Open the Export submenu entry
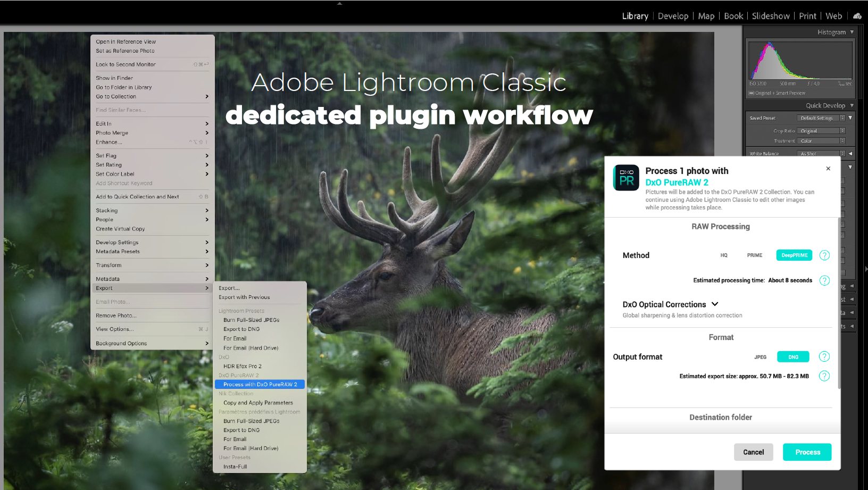 pos(152,288)
